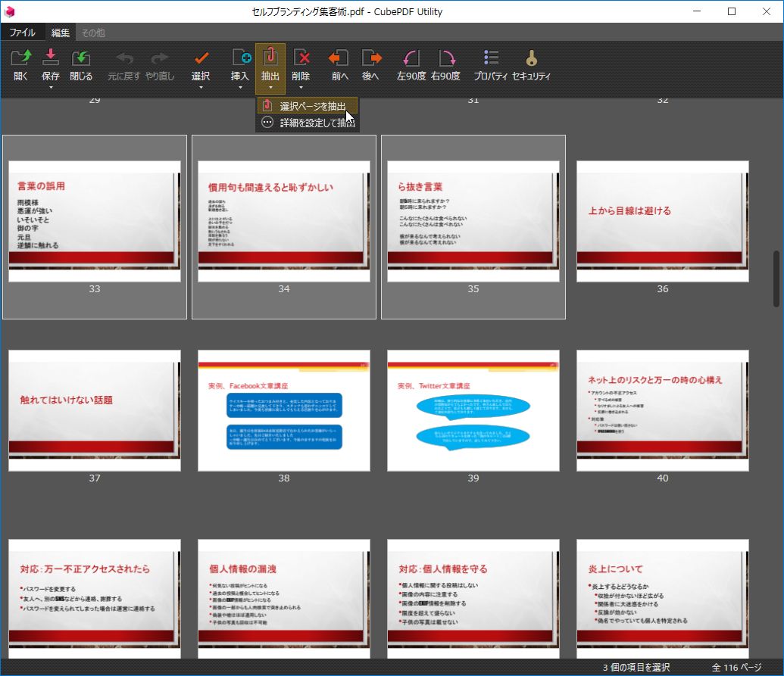Open the ファイル menu tab

coord(23,33)
